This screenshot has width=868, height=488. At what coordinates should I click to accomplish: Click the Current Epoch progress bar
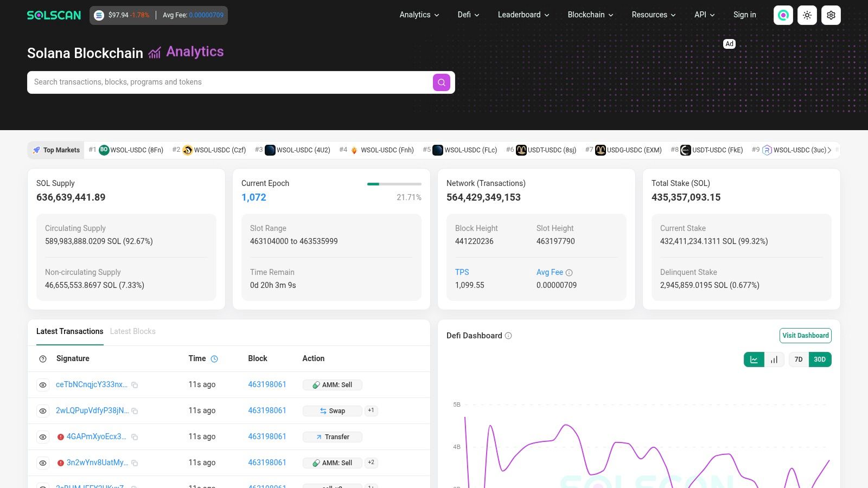pyautogui.click(x=394, y=184)
